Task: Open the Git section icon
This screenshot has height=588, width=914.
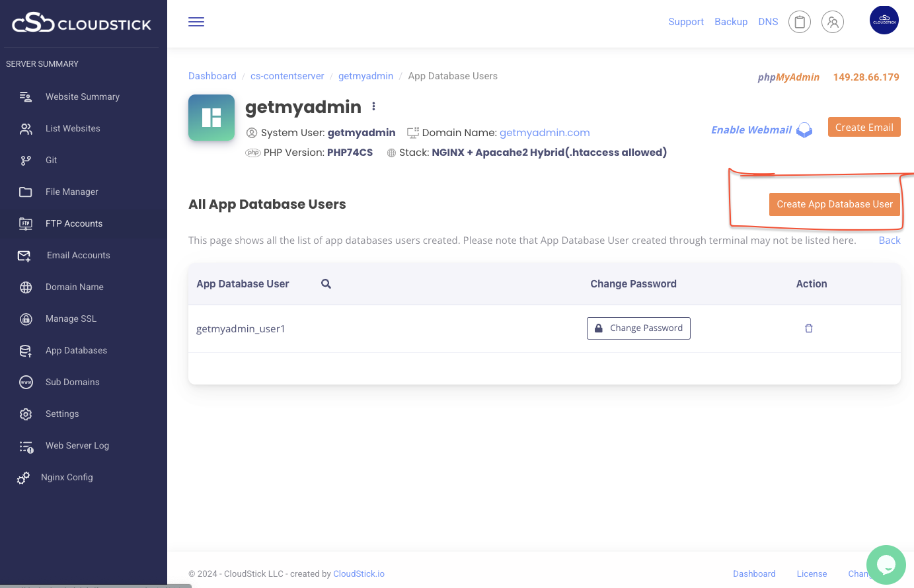Action: click(x=25, y=160)
